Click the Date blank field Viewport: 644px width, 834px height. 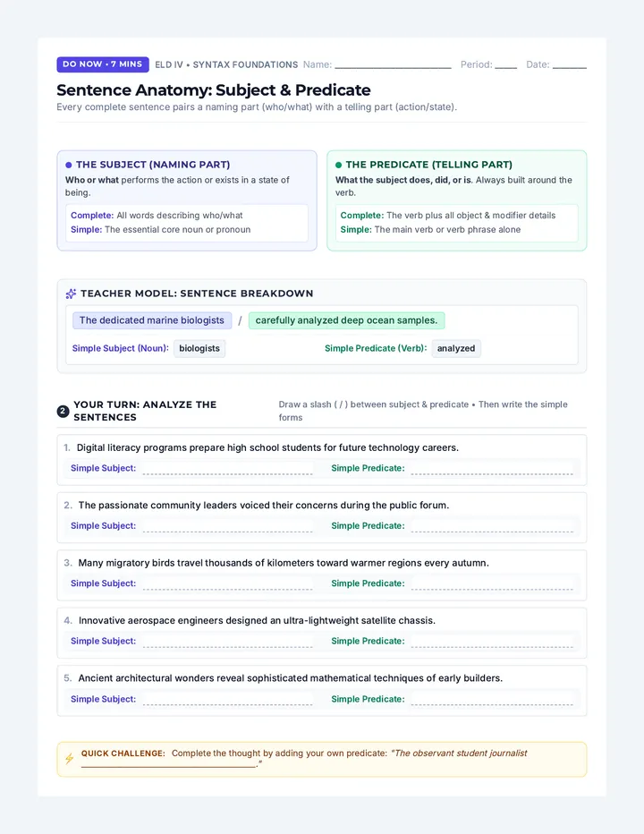[x=570, y=65]
